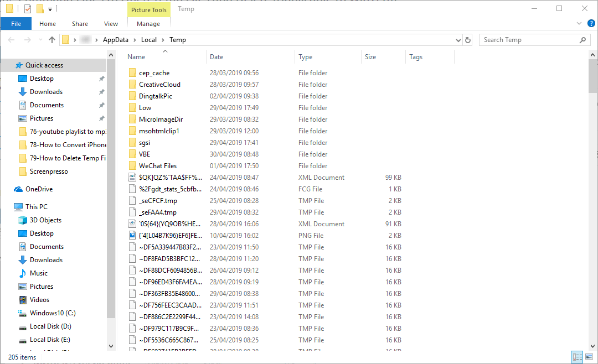598x364 pixels.
Task: Collapse the ribbon with the chevron arrow
Action: [x=579, y=23]
